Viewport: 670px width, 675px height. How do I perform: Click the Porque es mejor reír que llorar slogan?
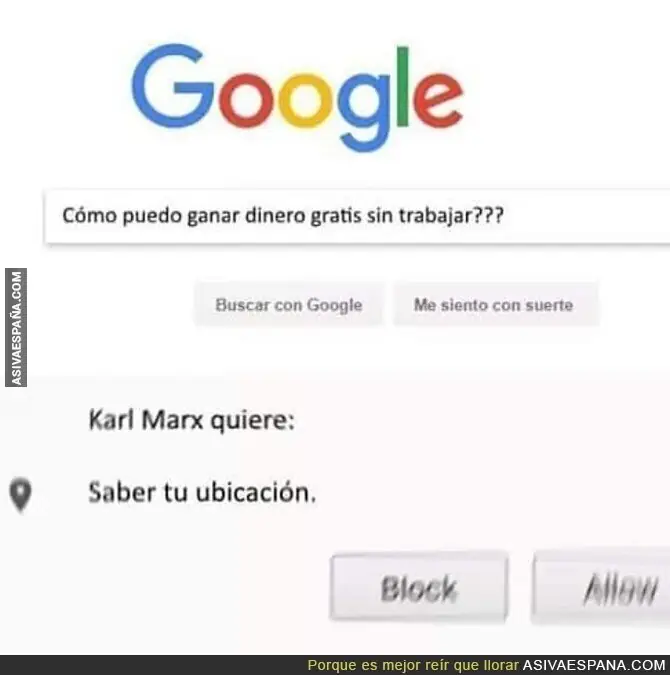(413, 665)
